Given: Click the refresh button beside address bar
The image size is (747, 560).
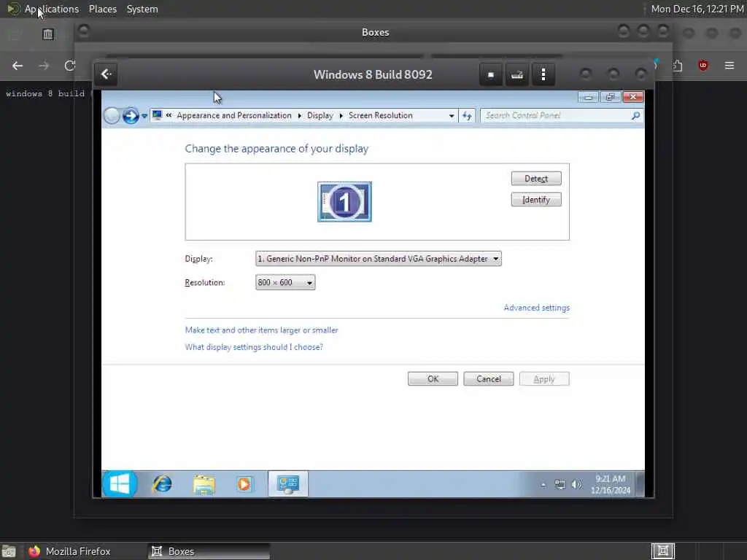Looking at the screenshot, I should point(467,116).
